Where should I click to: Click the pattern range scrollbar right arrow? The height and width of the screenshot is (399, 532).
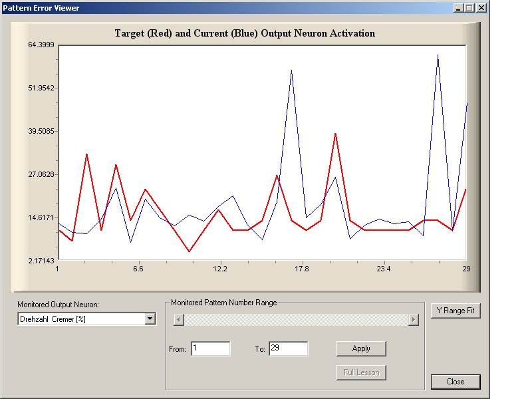[413, 320]
